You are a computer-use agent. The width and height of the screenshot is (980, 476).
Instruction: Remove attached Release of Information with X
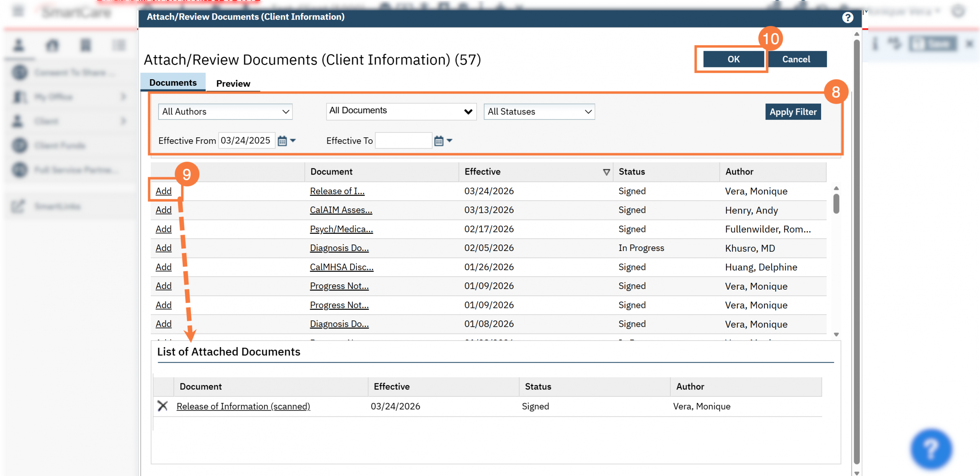tap(163, 406)
